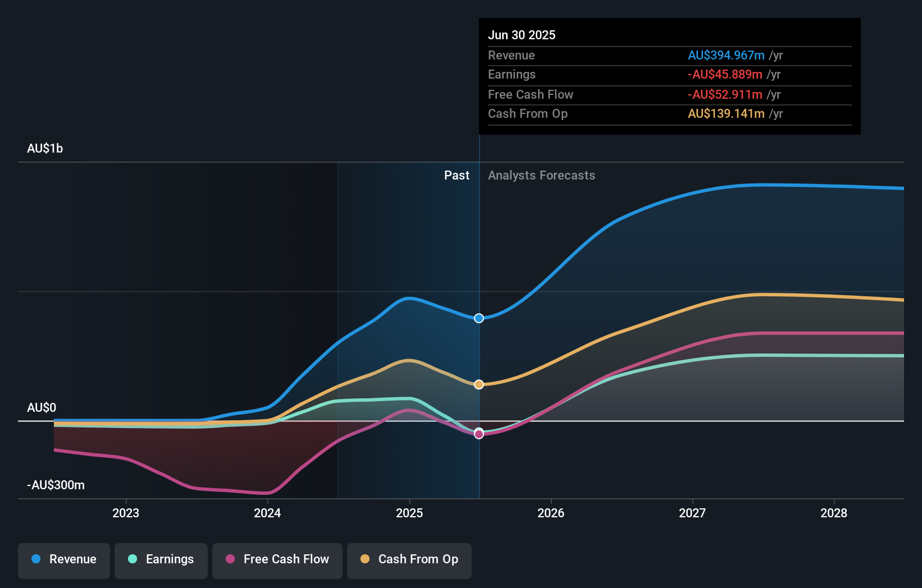Click the 2026 year axis label
The image size is (922, 588).
[551, 513]
